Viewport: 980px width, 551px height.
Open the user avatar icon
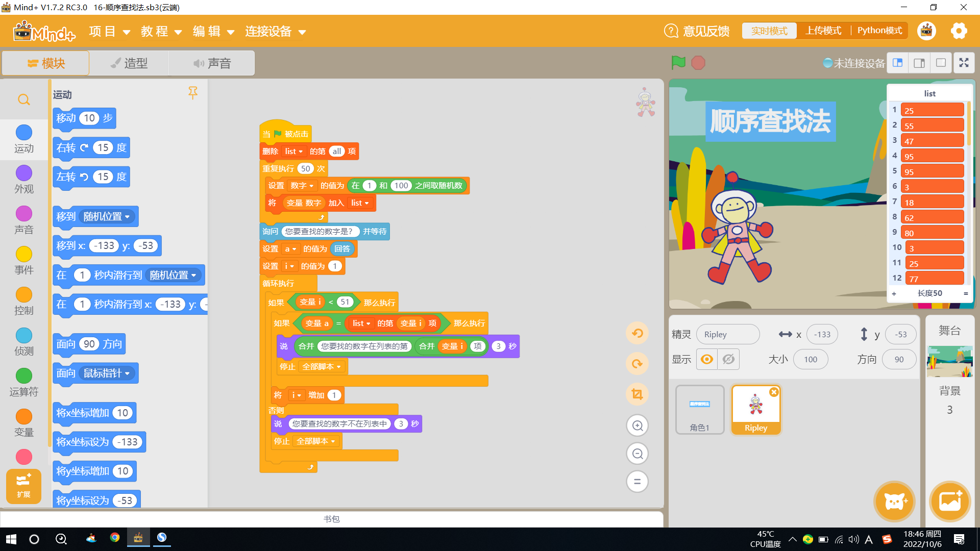[926, 31]
